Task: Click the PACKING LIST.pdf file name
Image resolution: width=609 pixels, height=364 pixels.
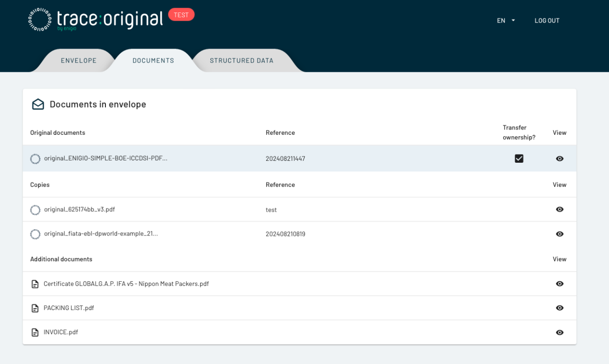Action: [x=69, y=308]
